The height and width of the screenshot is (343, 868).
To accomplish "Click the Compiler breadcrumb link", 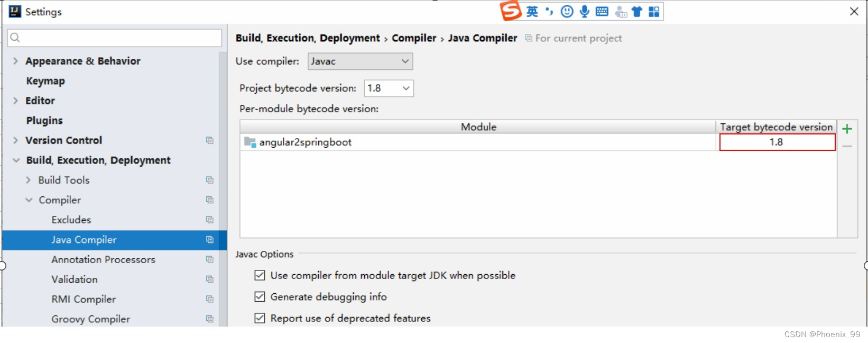I will coord(414,38).
